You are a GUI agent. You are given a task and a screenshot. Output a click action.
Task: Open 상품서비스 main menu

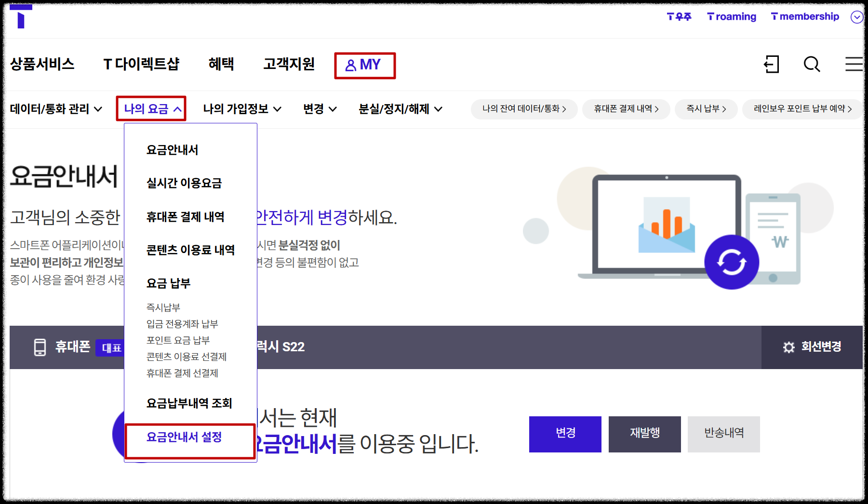pyautogui.click(x=42, y=64)
